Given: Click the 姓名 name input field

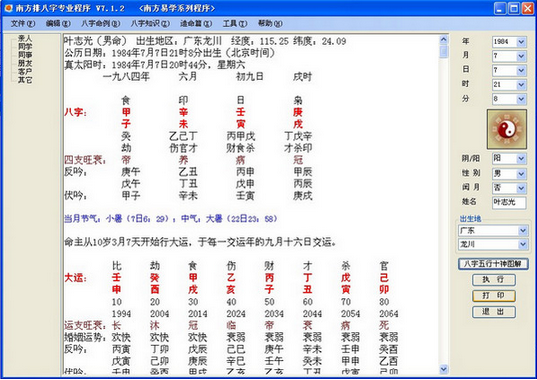Looking at the screenshot, I should [509, 202].
